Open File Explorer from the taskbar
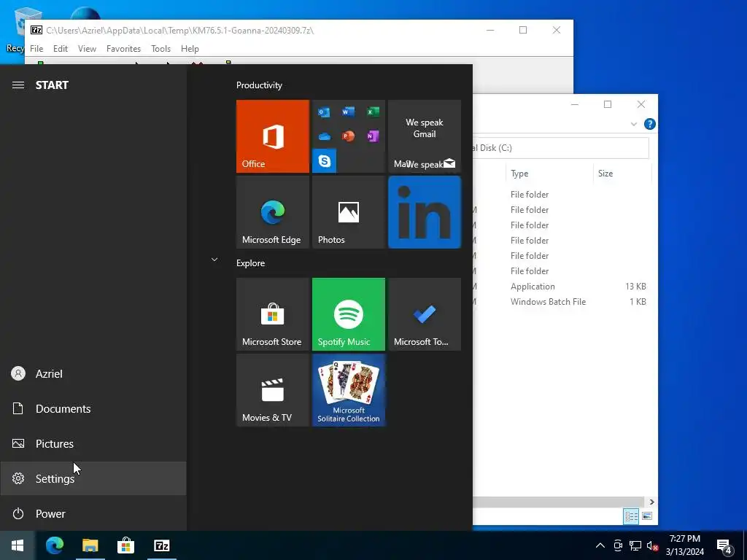The width and height of the screenshot is (747, 560). [x=90, y=545]
